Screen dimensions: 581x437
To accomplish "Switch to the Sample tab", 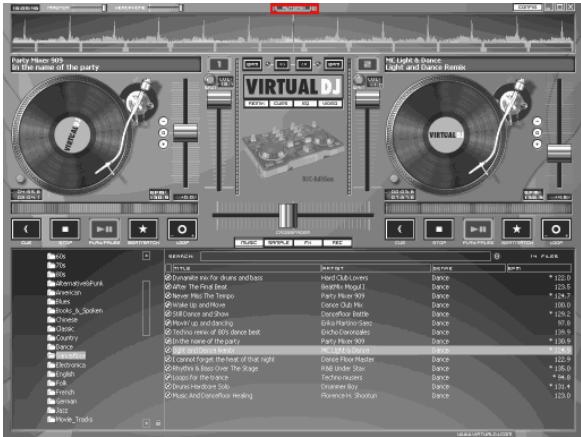I will [278, 243].
